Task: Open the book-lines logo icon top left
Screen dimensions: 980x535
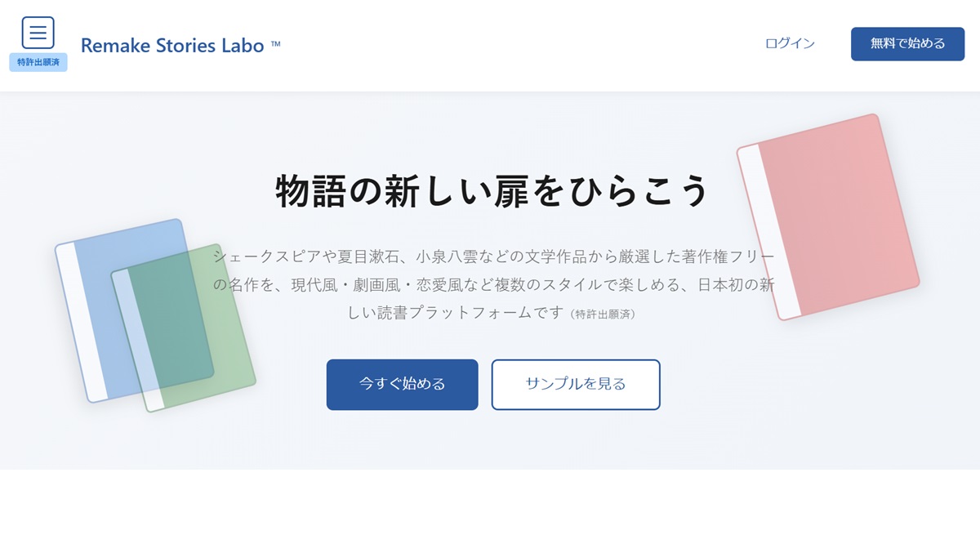Action: click(38, 33)
